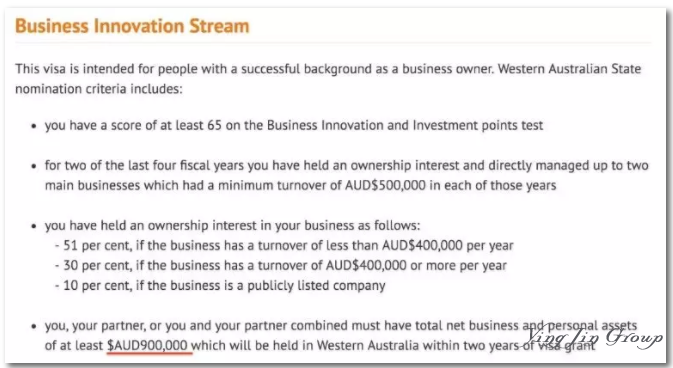Click 'Business Innovation and Investment points test' text

click(x=405, y=125)
